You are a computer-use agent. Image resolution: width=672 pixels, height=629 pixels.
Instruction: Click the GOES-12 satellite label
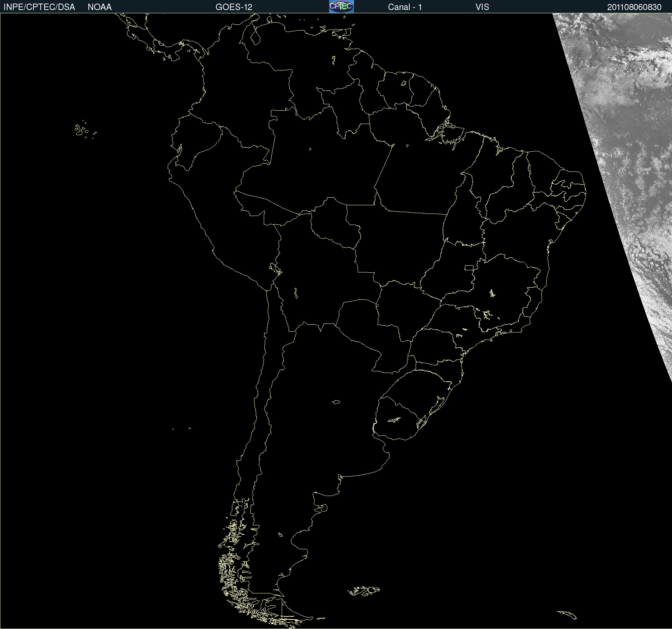(234, 7)
